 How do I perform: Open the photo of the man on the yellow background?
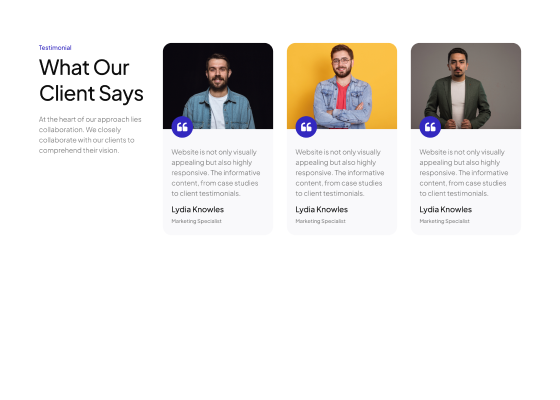tap(342, 86)
